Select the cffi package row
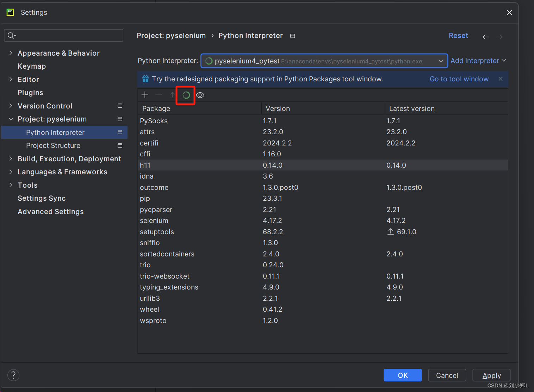The height and width of the screenshot is (392, 534). 323,154
